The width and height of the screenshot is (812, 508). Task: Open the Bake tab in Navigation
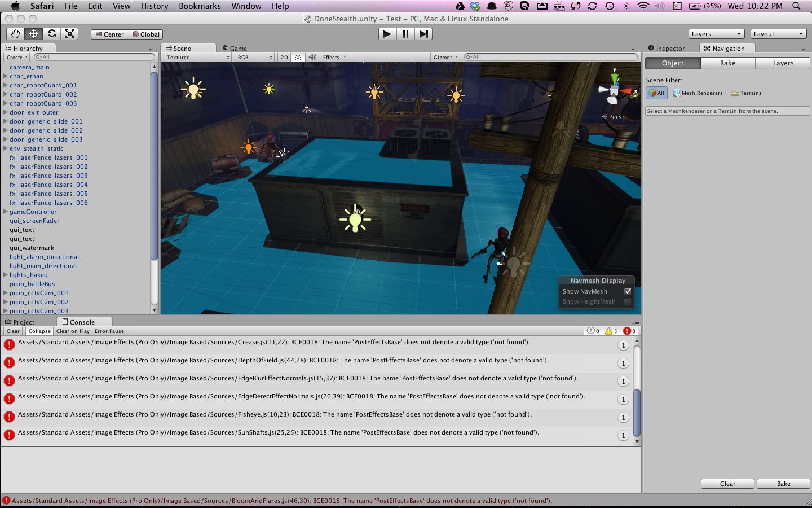(728, 63)
